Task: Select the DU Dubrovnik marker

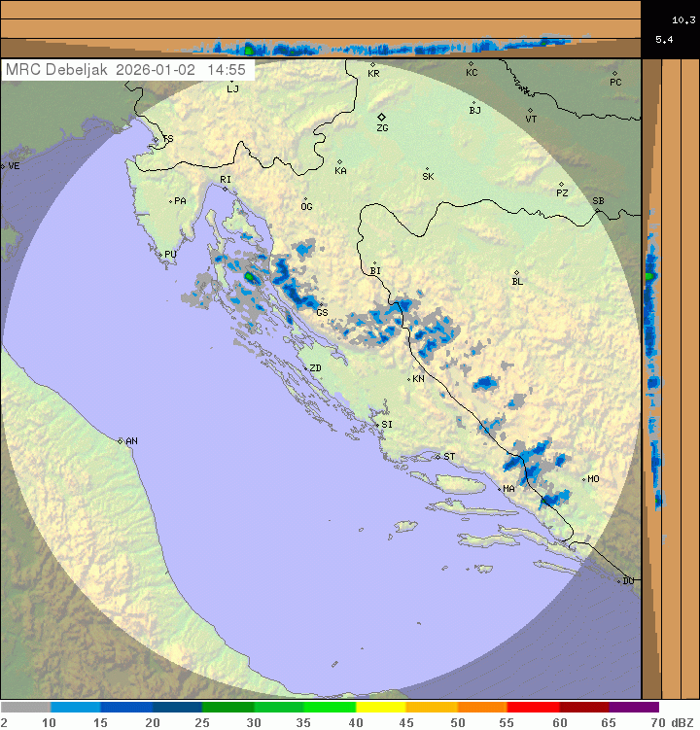Action: [x=619, y=581]
